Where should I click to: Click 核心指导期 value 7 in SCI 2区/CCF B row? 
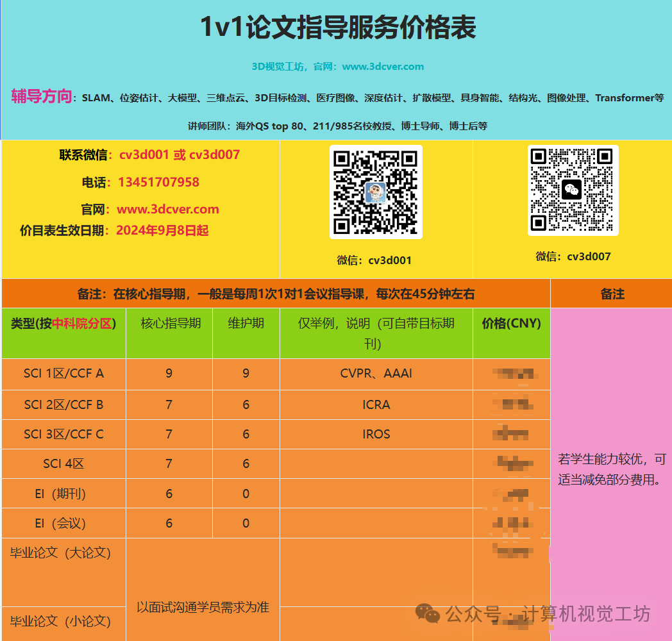pyautogui.click(x=169, y=405)
